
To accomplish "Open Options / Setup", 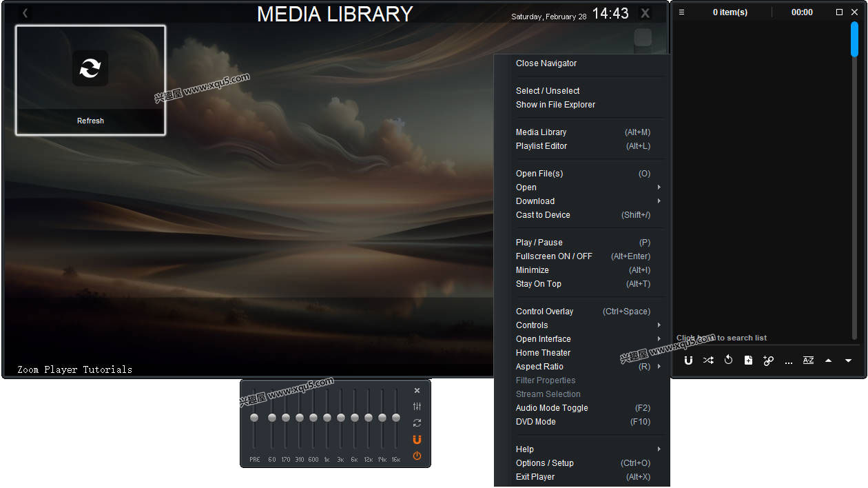I will point(544,462).
